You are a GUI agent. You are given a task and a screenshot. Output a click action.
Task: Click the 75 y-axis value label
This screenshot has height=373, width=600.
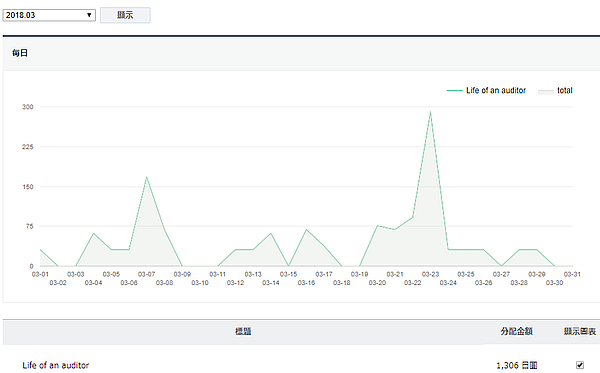pos(29,226)
